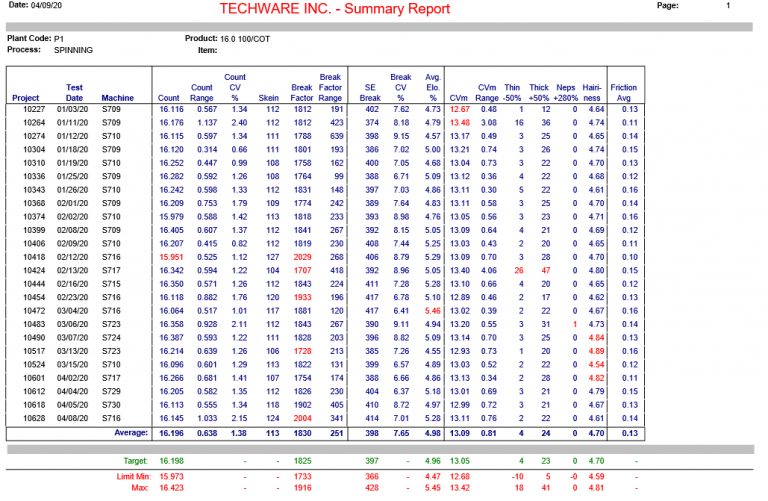The height and width of the screenshot is (501, 768).
Task: Select the Machine column header
Action: pos(118,98)
